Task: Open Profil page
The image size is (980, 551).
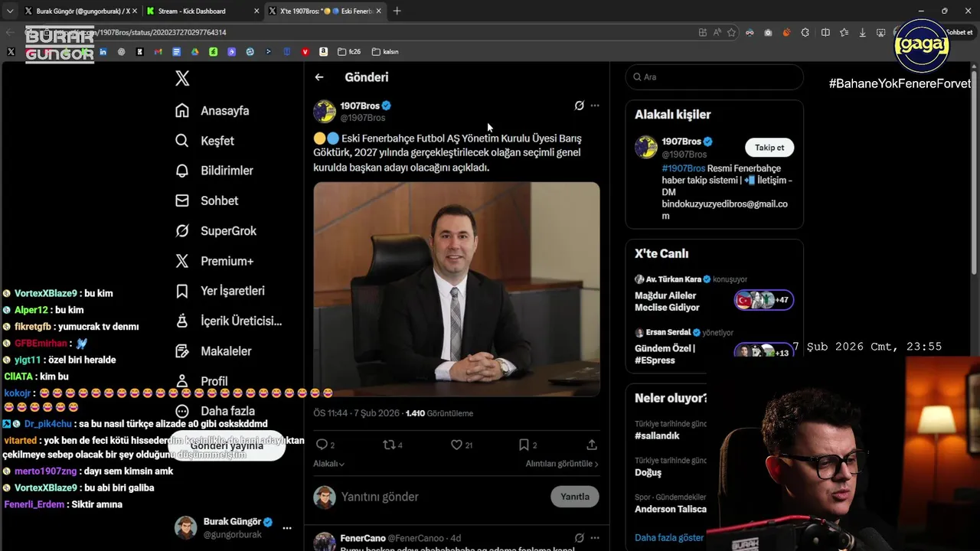Action: [201, 381]
